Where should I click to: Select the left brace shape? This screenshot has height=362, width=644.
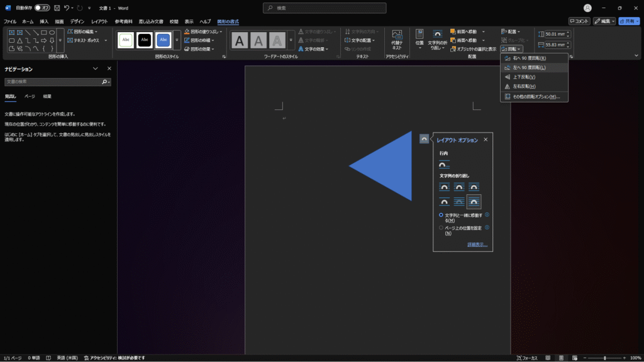[44, 49]
